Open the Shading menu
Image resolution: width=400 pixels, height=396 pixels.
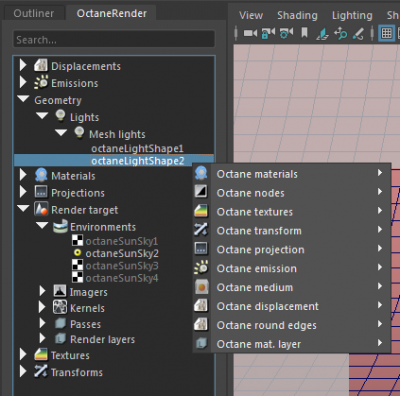pyautogui.click(x=297, y=15)
